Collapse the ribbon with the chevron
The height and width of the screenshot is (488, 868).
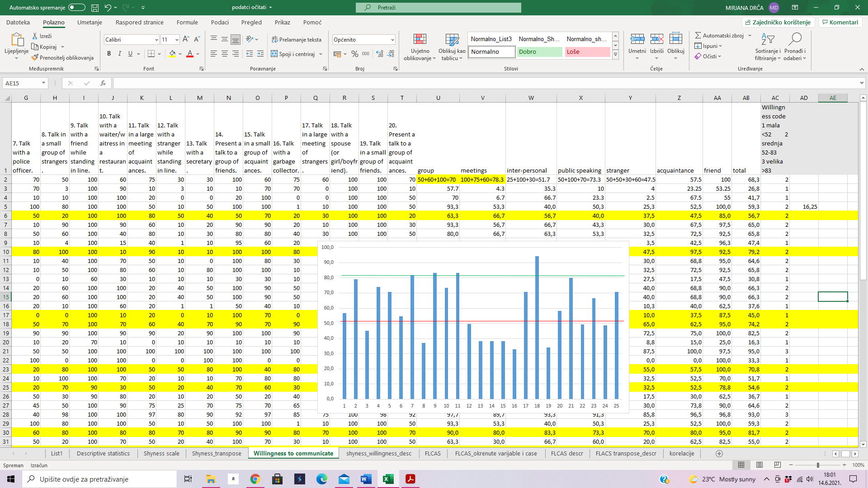tap(862, 69)
